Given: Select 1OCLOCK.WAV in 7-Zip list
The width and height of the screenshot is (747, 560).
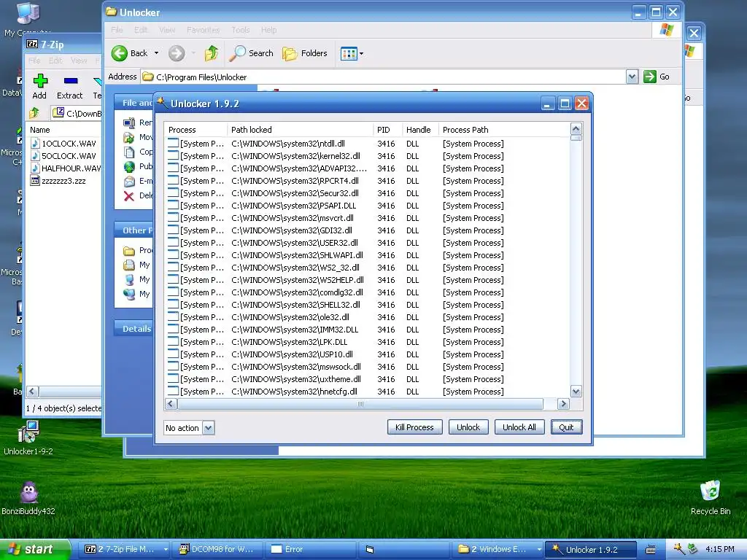Looking at the screenshot, I should click(69, 144).
